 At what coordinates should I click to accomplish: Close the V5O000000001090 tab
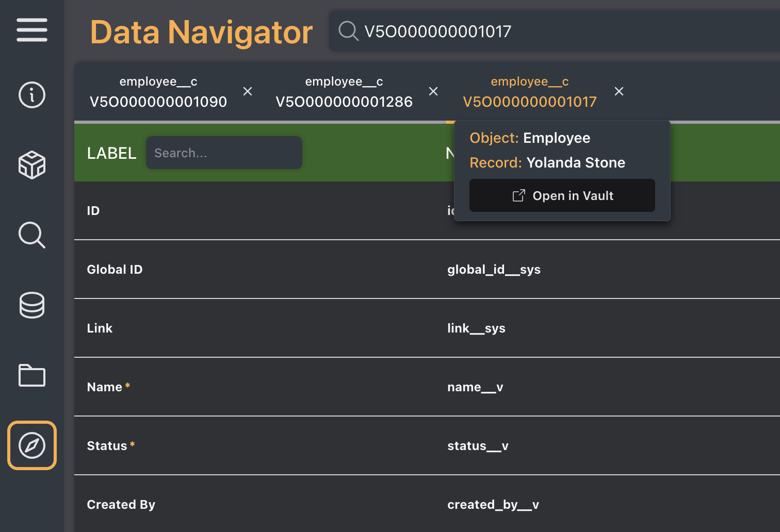[248, 91]
